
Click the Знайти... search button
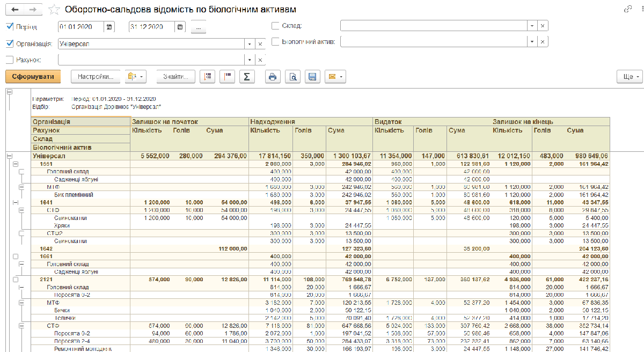coord(175,77)
